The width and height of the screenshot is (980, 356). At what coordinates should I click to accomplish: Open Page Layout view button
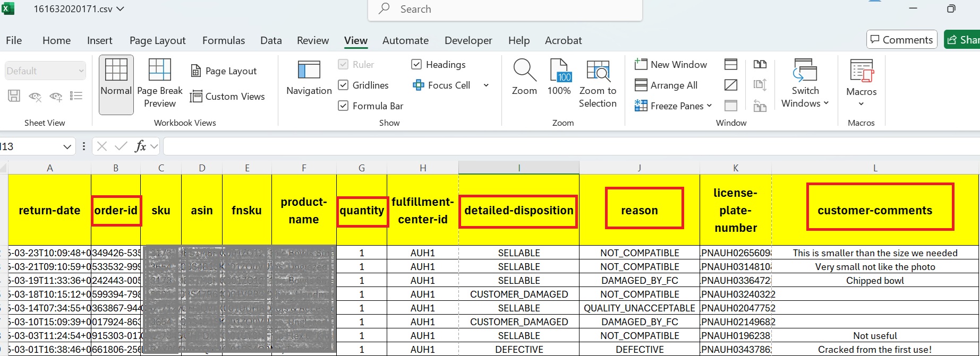pos(224,71)
